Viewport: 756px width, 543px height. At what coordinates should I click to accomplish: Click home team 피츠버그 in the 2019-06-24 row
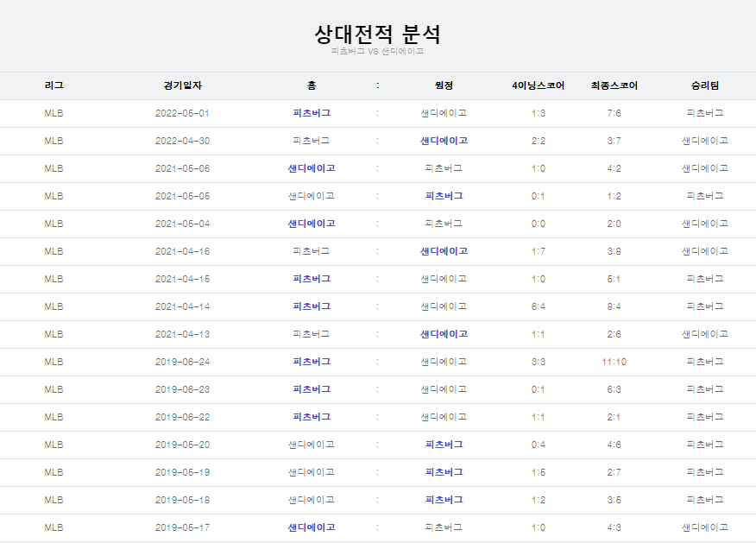pyautogui.click(x=312, y=362)
